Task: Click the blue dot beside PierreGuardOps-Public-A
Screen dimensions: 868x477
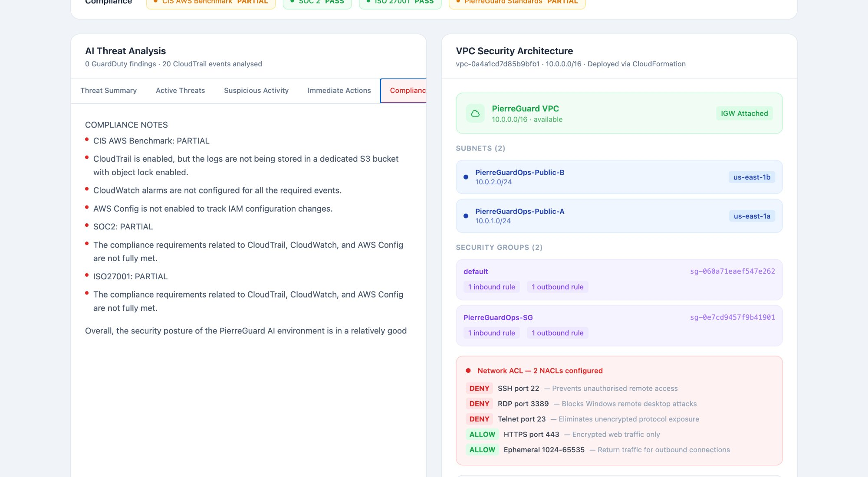Action: tap(466, 216)
